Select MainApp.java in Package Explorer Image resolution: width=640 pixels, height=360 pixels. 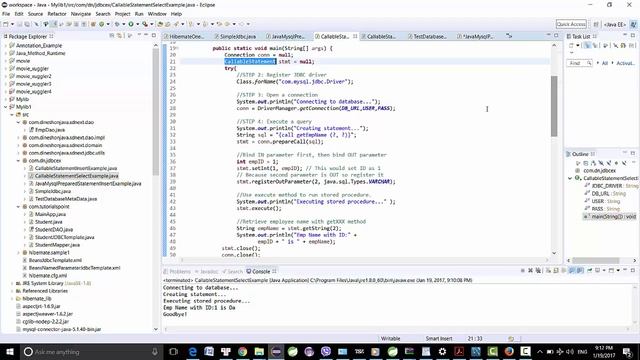[x=50, y=214]
